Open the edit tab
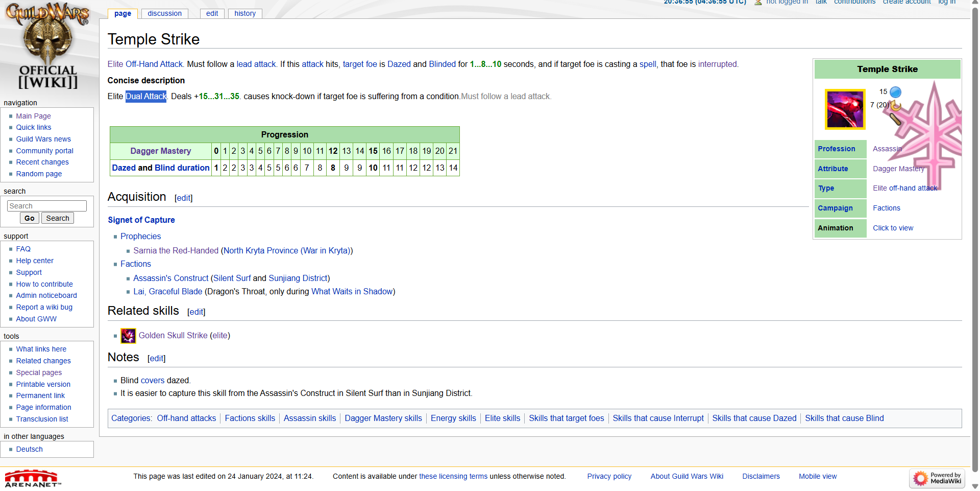 pyautogui.click(x=212, y=14)
